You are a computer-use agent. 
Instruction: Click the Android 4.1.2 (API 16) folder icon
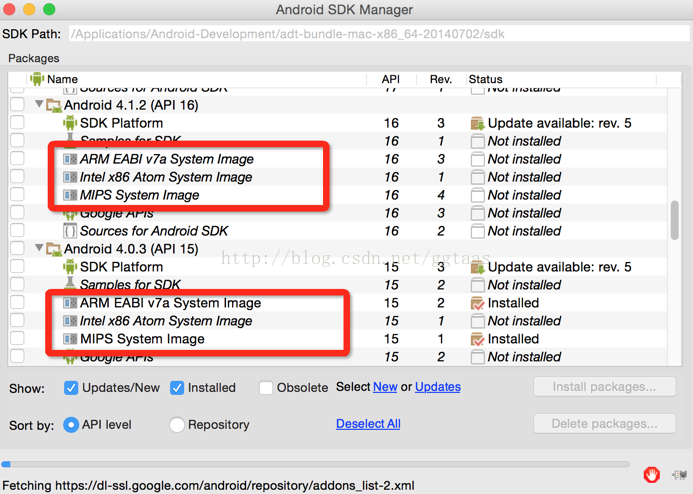coord(54,106)
